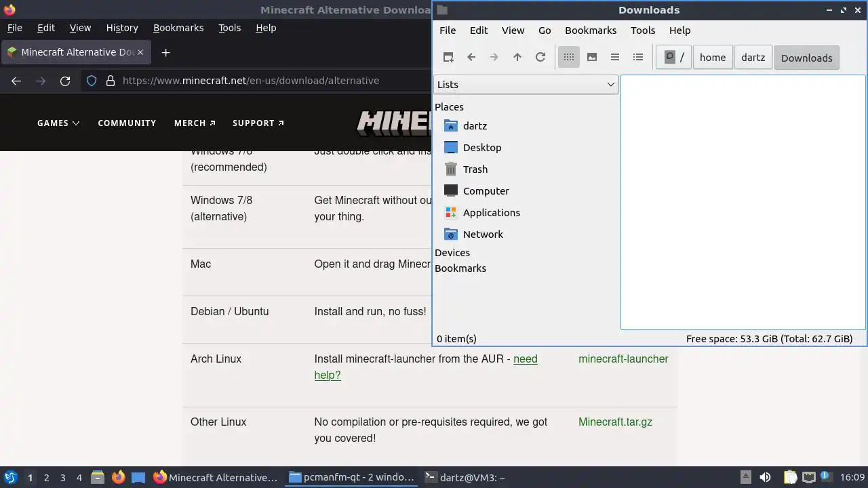
Task: Switch to thumbnail view in the file manager
Action: coord(592,58)
